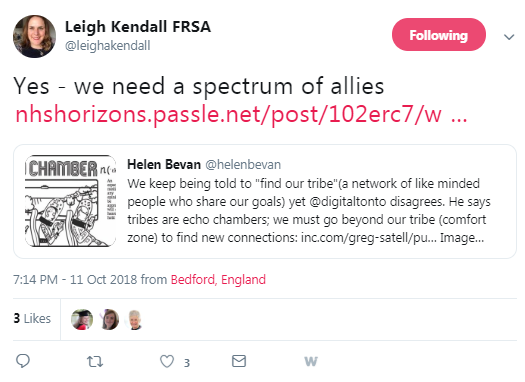Expand the tweet options chevron menu

pyautogui.click(x=509, y=37)
